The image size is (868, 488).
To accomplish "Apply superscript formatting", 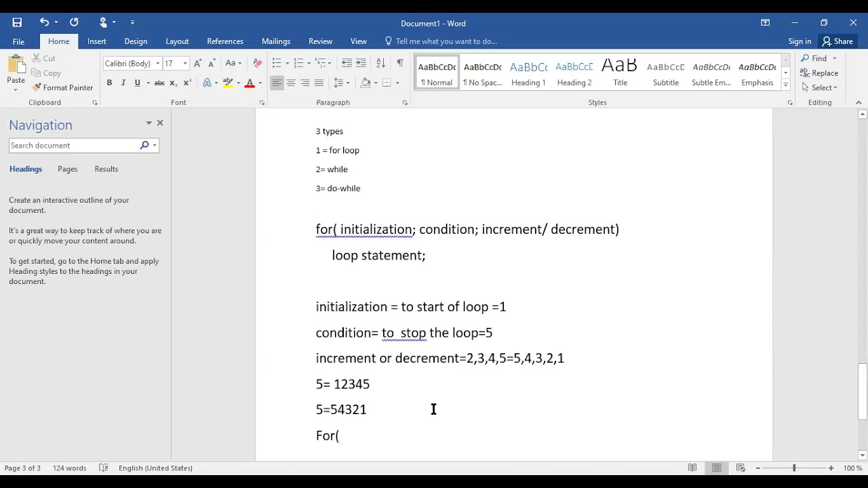I will (x=187, y=83).
